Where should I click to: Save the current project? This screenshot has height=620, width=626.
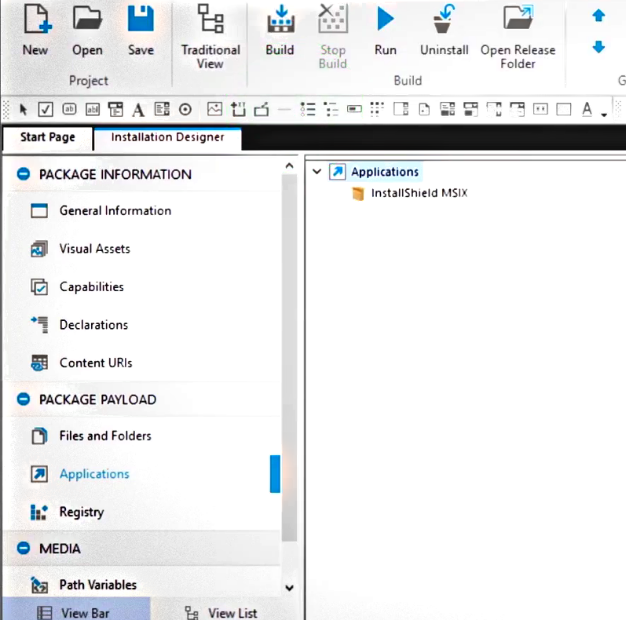click(141, 30)
